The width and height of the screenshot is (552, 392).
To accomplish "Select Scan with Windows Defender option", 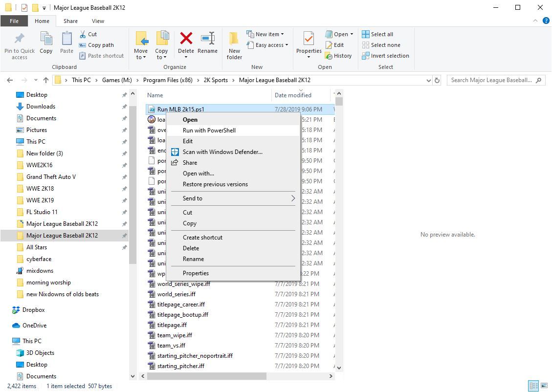I will pyautogui.click(x=222, y=152).
